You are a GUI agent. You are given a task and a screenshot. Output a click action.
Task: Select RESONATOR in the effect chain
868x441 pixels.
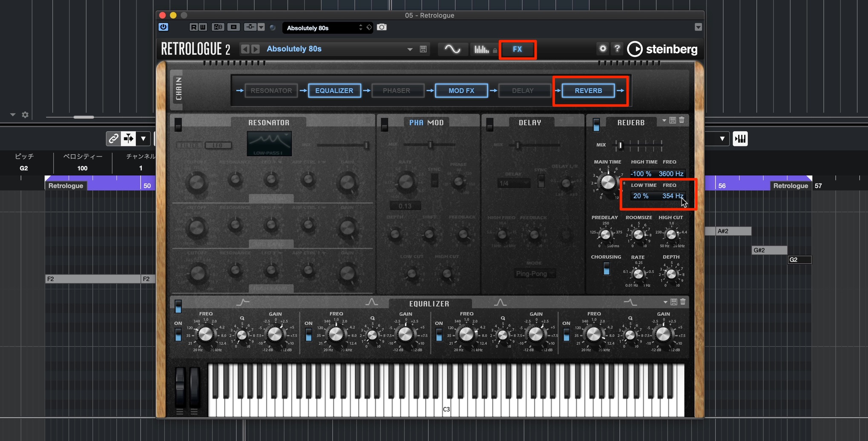pyautogui.click(x=271, y=90)
